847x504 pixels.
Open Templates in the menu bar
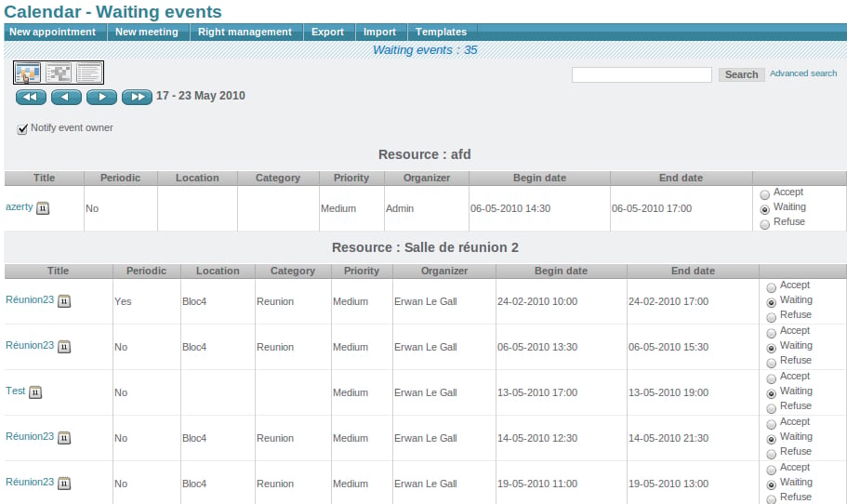click(441, 32)
